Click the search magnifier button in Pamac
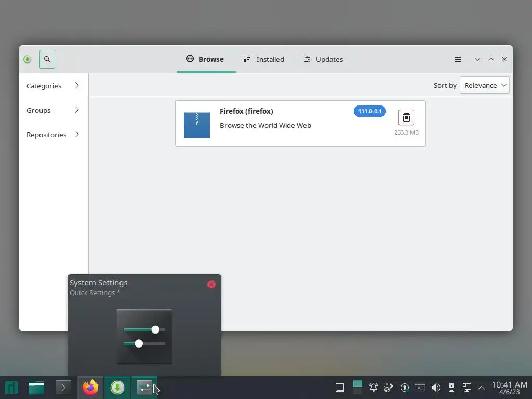Viewport: 532px width, 399px height. (47, 59)
